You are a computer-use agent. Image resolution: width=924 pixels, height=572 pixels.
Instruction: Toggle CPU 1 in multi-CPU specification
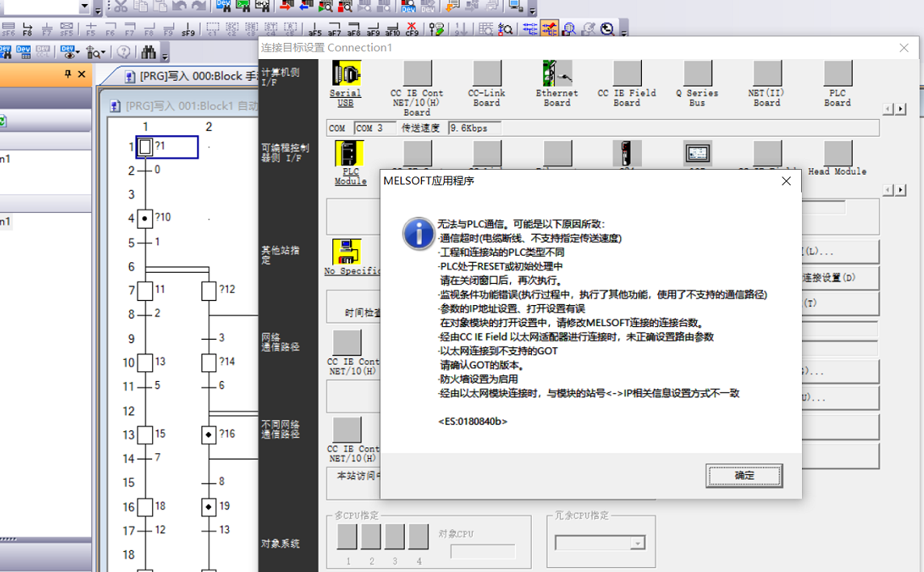(x=347, y=536)
